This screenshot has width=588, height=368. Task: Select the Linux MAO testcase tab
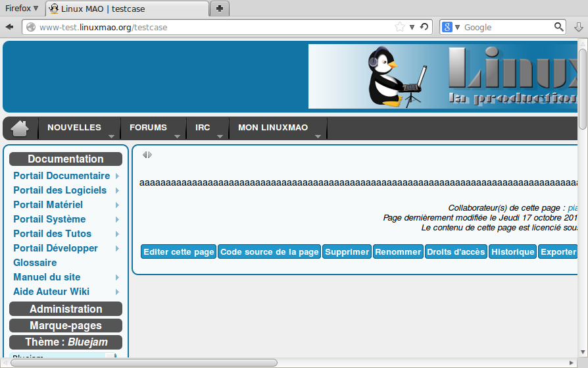click(x=127, y=9)
